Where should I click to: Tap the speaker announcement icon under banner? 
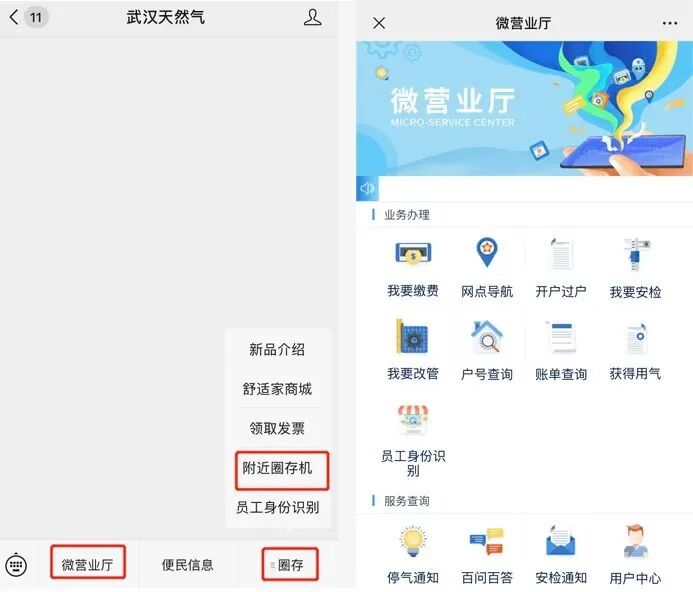(x=367, y=189)
